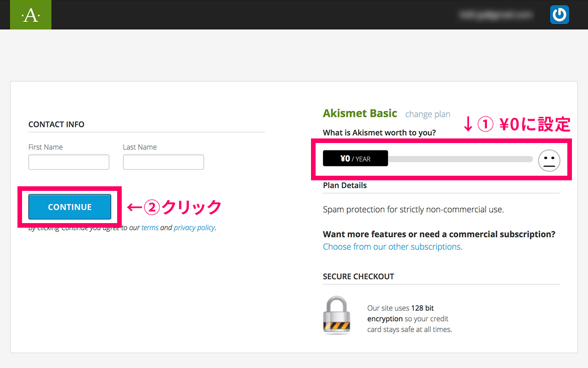
Task: Click the padlock secure checkout icon
Action: click(x=337, y=315)
